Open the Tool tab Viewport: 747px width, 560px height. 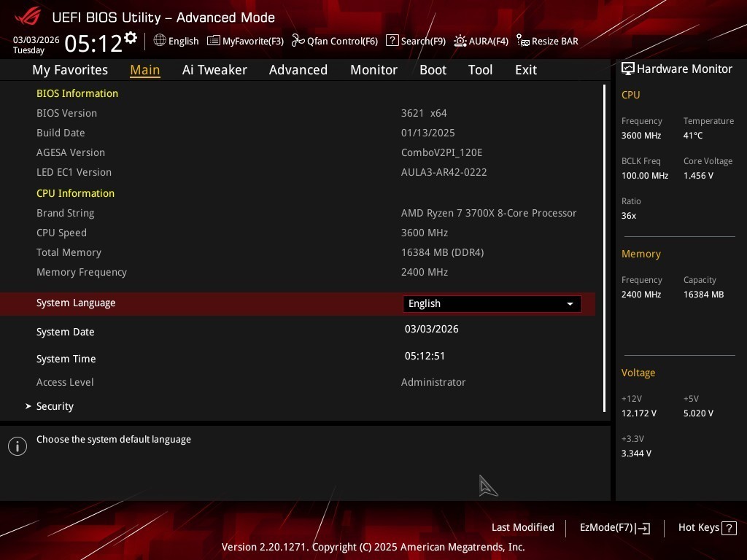click(480, 70)
